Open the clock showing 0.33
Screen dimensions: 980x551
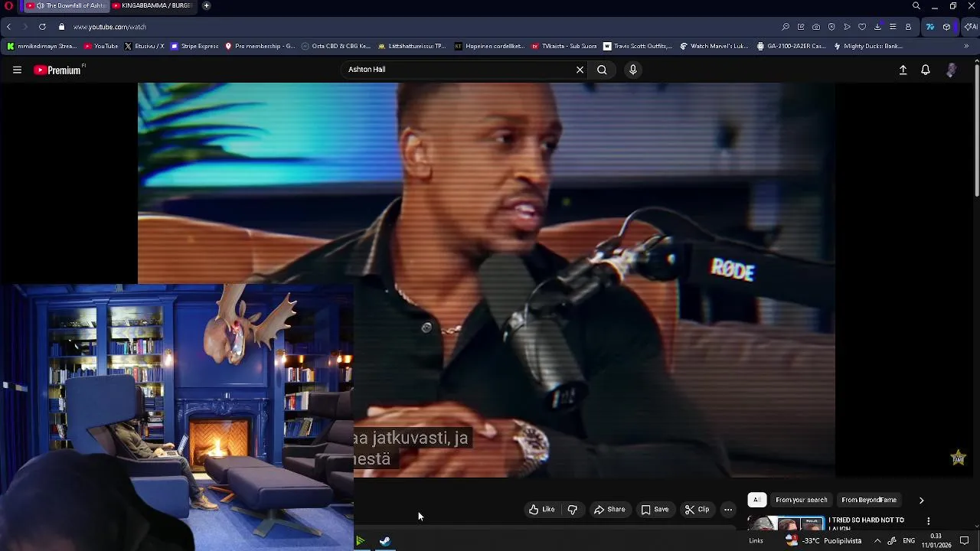point(936,541)
